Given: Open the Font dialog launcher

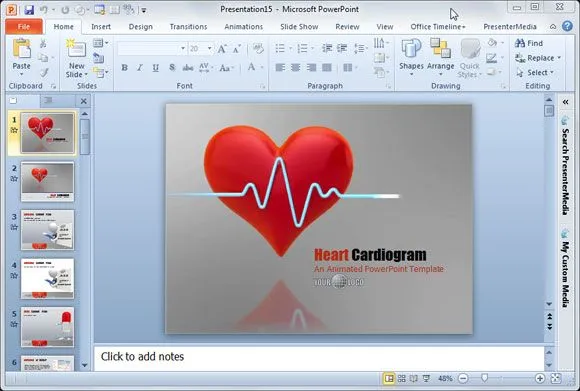Looking at the screenshot, I should point(263,86).
